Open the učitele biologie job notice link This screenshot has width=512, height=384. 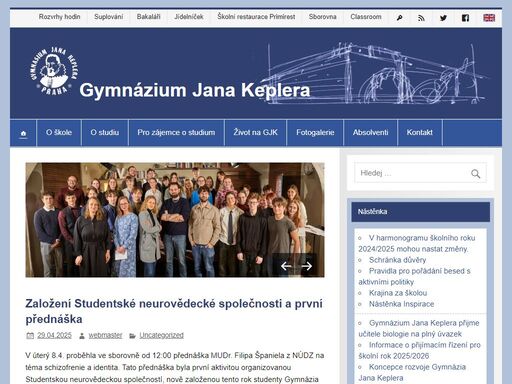[x=419, y=328]
